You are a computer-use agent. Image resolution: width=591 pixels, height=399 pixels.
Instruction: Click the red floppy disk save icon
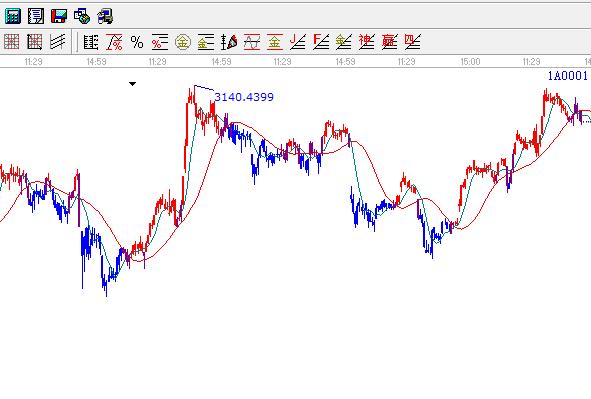tap(59, 16)
